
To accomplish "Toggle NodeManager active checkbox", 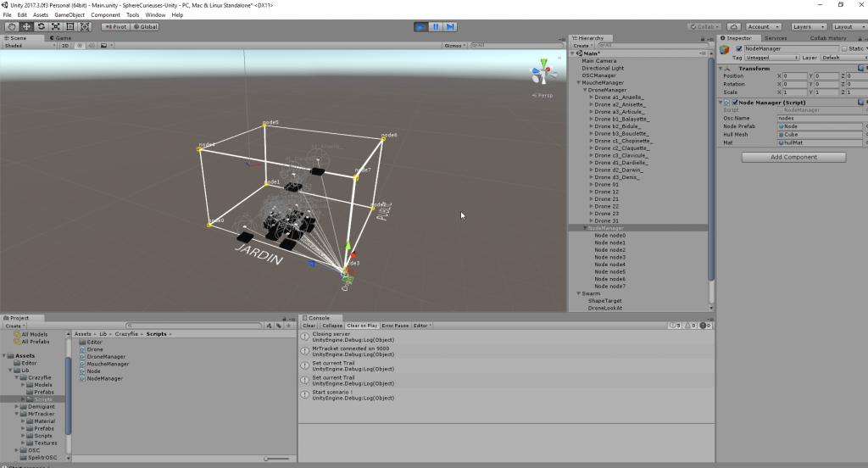I will [x=739, y=48].
